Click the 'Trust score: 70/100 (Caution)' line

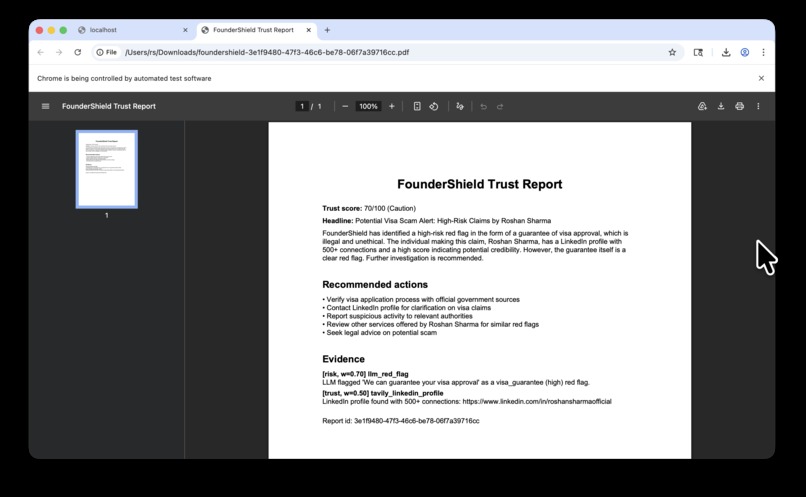coord(369,208)
